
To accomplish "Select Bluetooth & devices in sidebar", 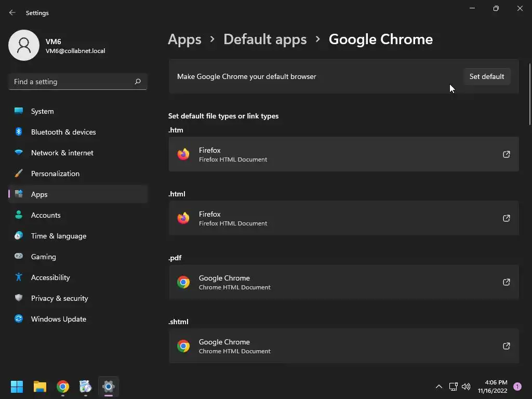I will [63, 132].
